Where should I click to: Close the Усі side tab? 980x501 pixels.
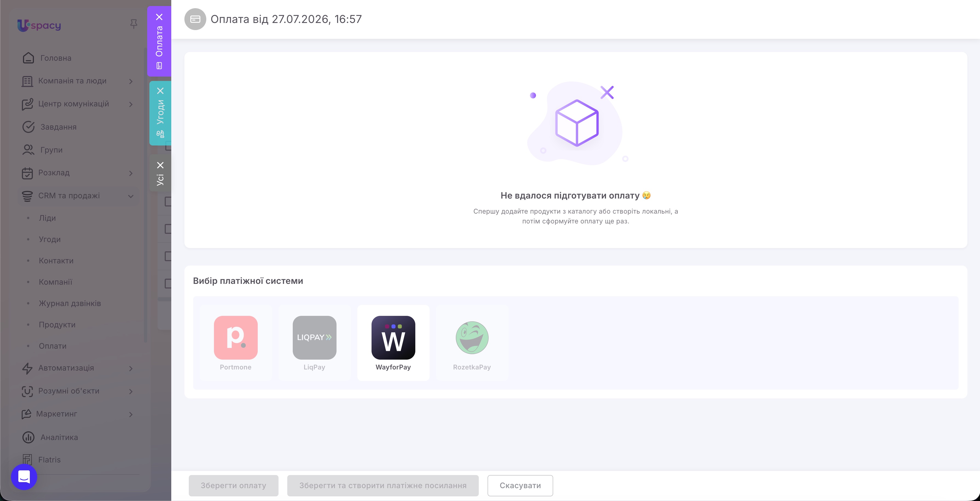pos(160,165)
